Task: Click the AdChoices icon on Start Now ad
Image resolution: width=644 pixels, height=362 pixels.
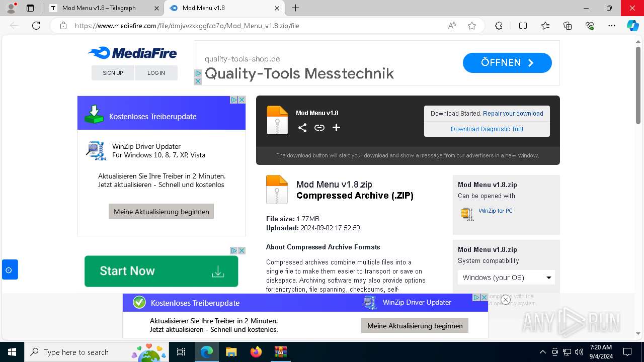Action: click(x=234, y=250)
